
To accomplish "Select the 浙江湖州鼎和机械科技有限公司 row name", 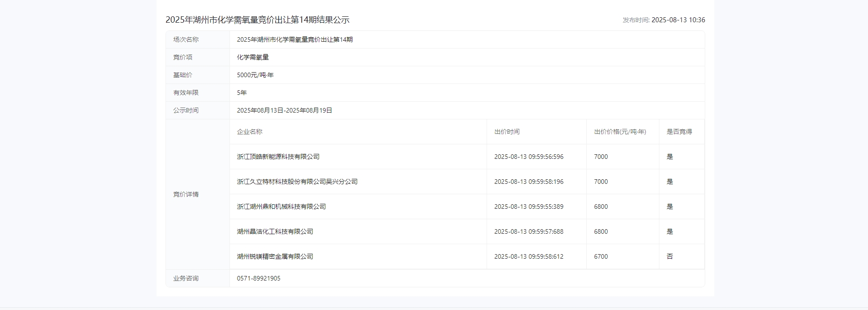I will coord(281,207).
